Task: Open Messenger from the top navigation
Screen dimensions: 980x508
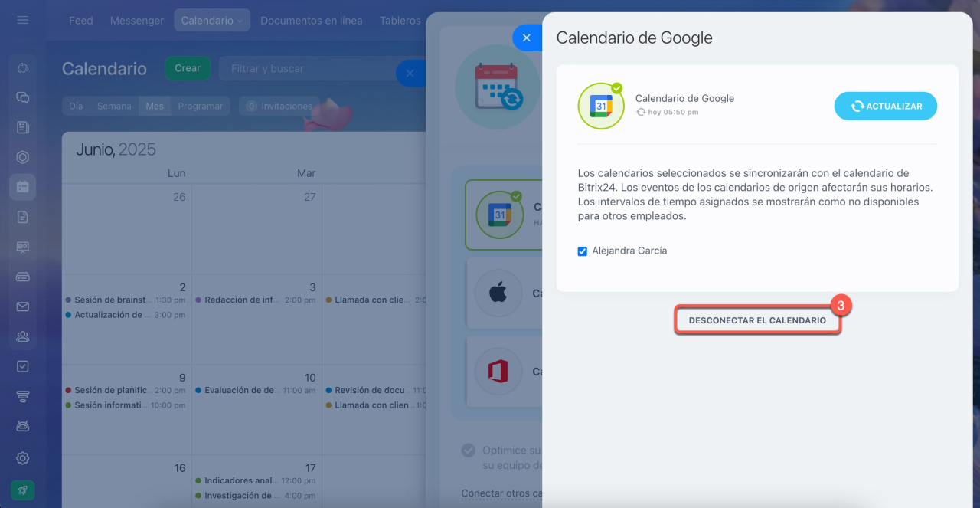Action: coord(137,21)
